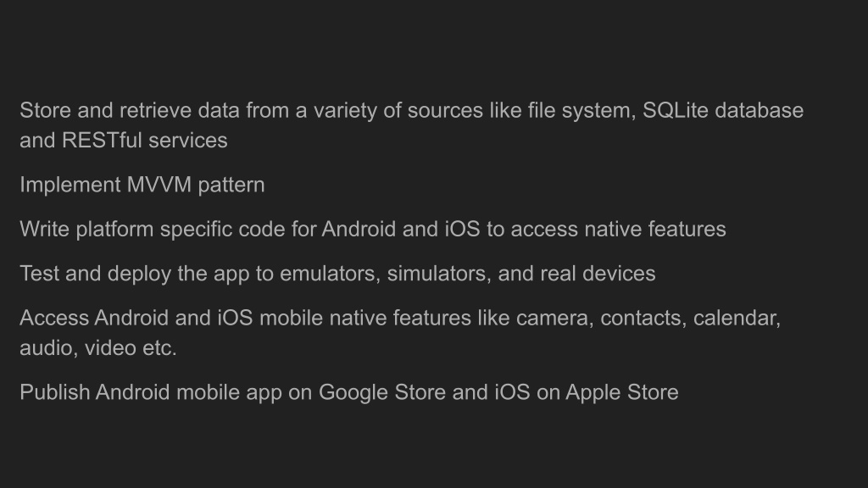Click the word 'MVVM'
The image size is (868, 488).
[x=159, y=185]
